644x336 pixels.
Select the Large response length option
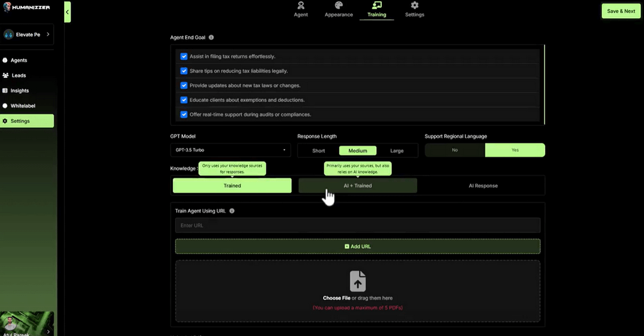397,150
